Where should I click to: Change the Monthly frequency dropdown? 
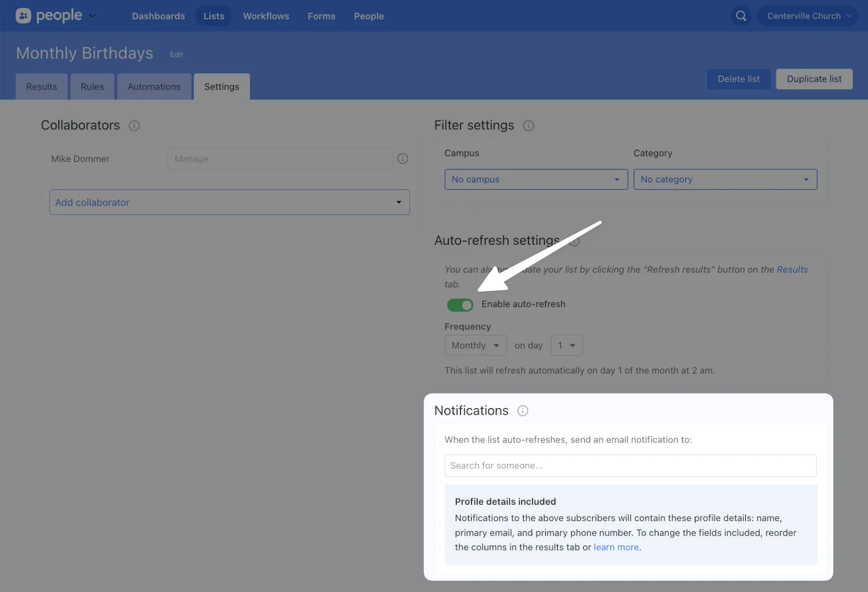[x=475, y=346]
